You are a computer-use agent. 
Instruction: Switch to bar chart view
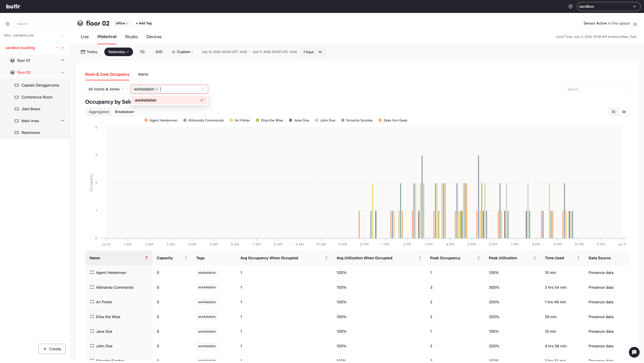click(624, 112)
